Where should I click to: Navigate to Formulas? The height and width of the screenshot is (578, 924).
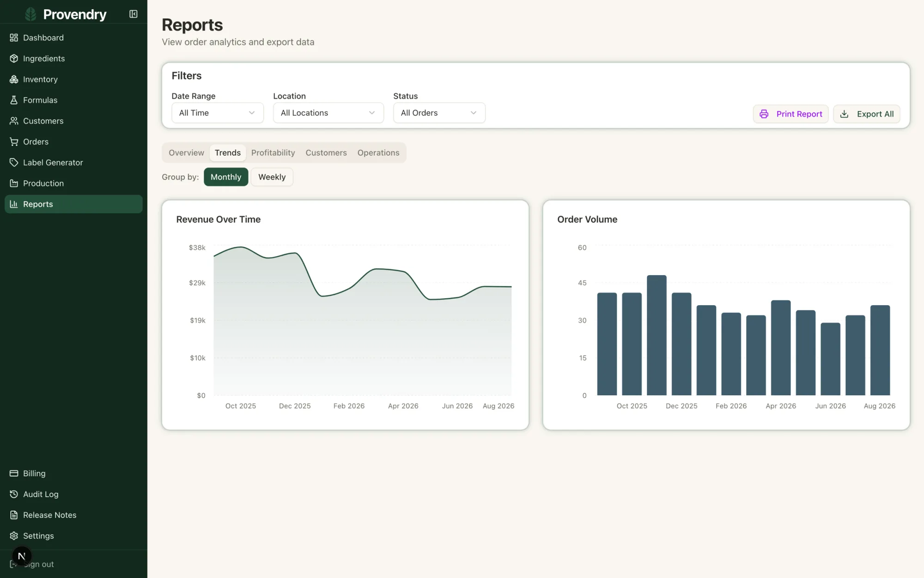tap(73, 100)
